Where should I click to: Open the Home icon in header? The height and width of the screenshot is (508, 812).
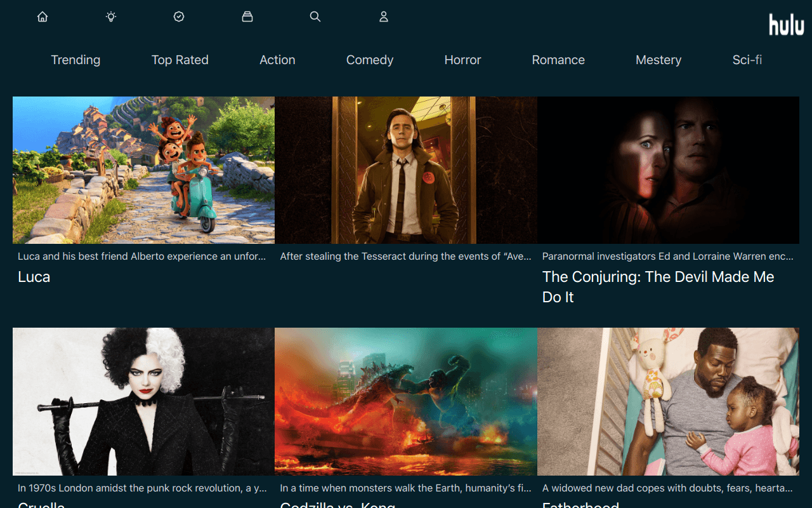[43, 17]
